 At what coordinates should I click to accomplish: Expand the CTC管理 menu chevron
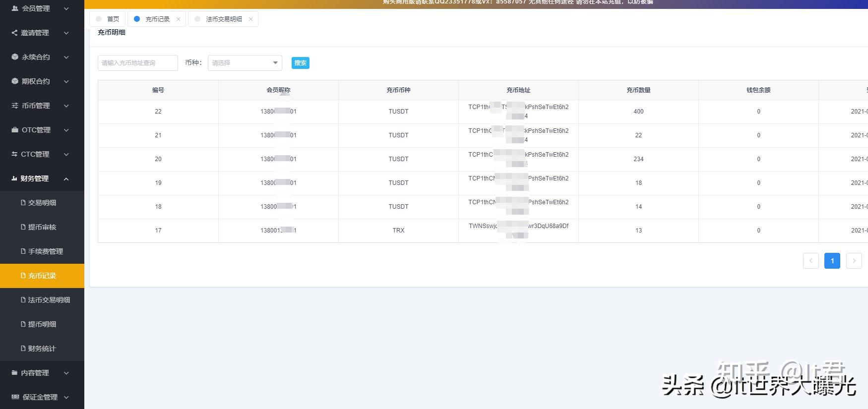coord(66,154)
